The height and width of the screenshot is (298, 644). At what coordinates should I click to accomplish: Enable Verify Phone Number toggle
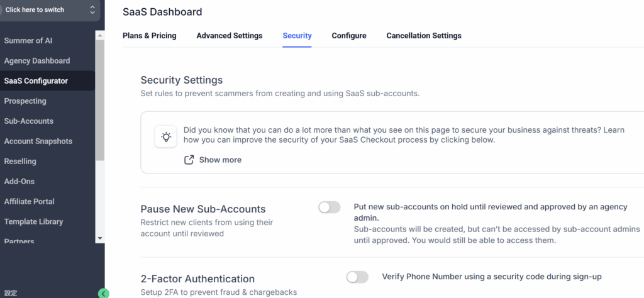pyautogui.click(x=357, y=277)
